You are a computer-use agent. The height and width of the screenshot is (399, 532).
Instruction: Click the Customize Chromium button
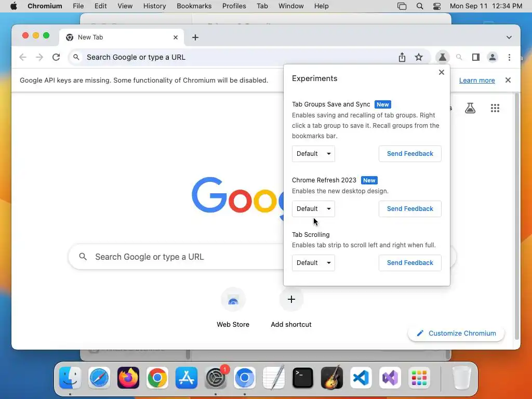(456, 333)
